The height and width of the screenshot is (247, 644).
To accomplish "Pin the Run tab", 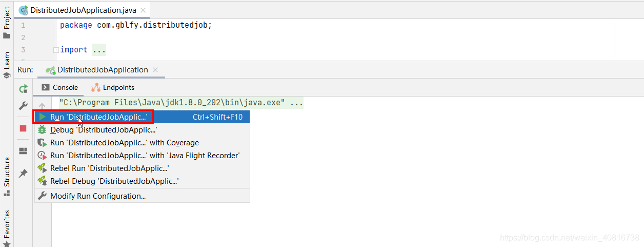I will (23, 174).
